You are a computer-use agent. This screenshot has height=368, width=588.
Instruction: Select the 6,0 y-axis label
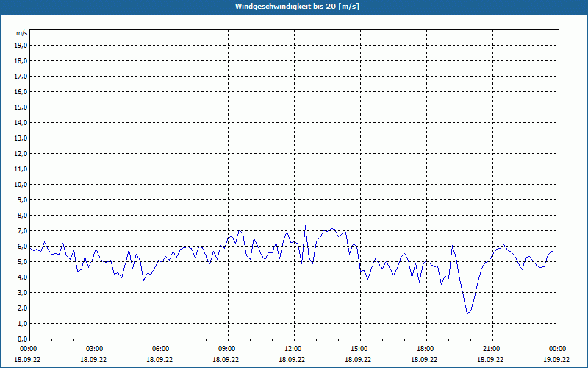click(x=22, y=247)
